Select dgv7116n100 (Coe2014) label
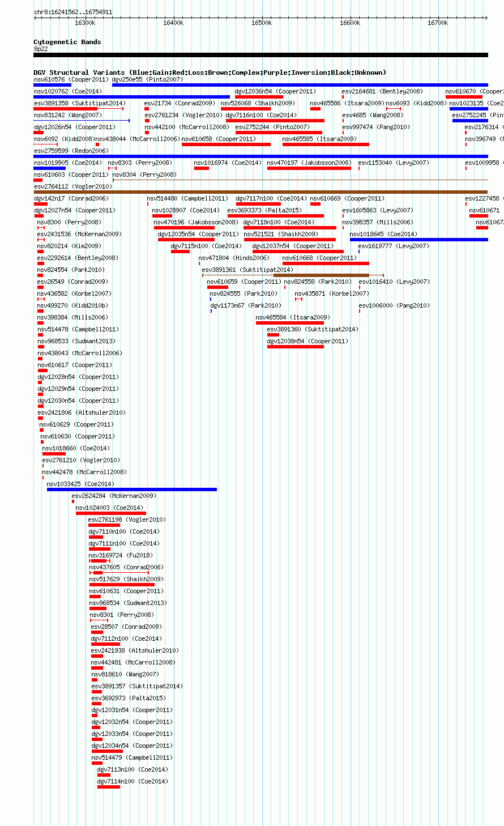504x826 pixels. pos(261,115)
